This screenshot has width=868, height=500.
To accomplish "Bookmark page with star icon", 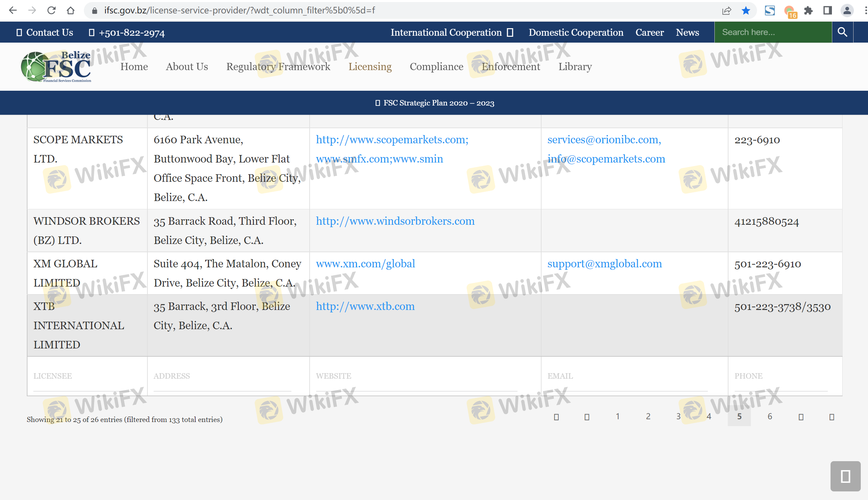I will pos(746,10).
